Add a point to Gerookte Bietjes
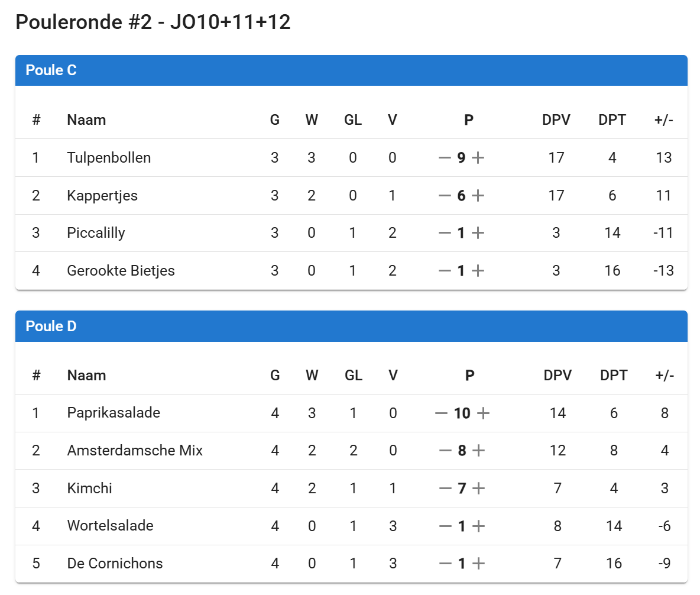This screenshot has width=700, height=595. click(478, 271)
